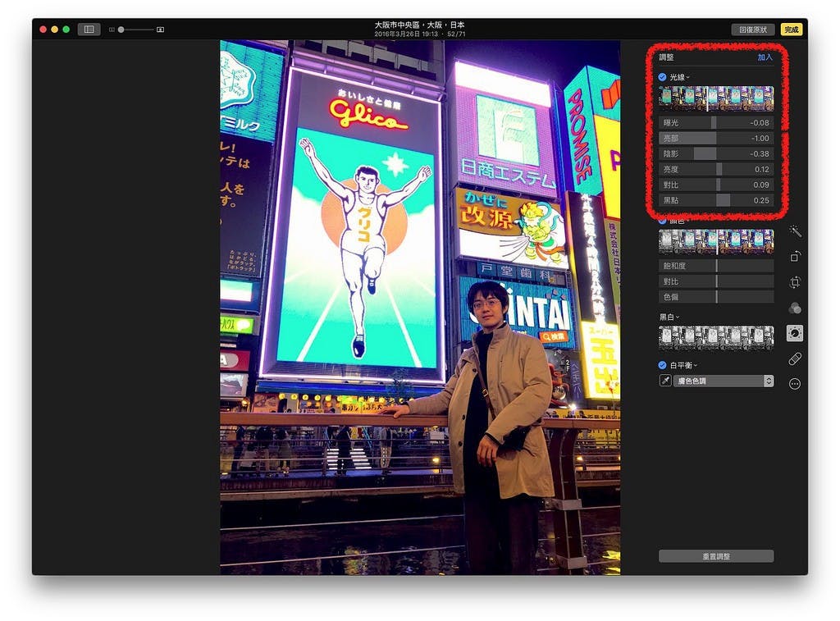Screen dimensions: 840x621
Task: Collapse the 光線 section chevron
Action: 688,78
